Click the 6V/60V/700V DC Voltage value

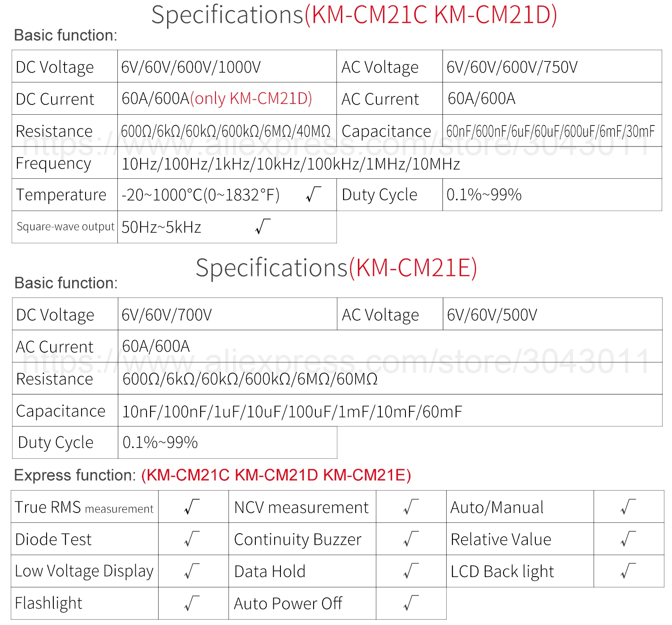167,315
